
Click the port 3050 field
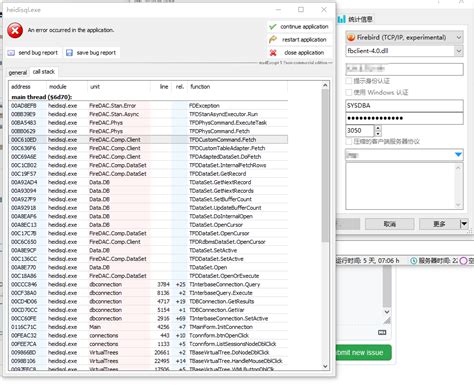tap(360, 131)
